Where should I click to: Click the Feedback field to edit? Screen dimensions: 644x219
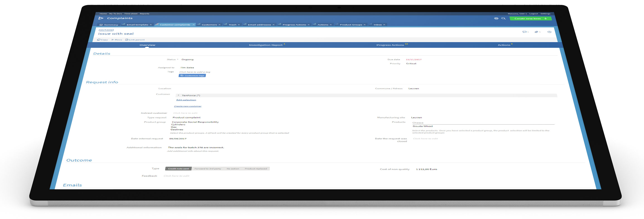pos(176,176)
